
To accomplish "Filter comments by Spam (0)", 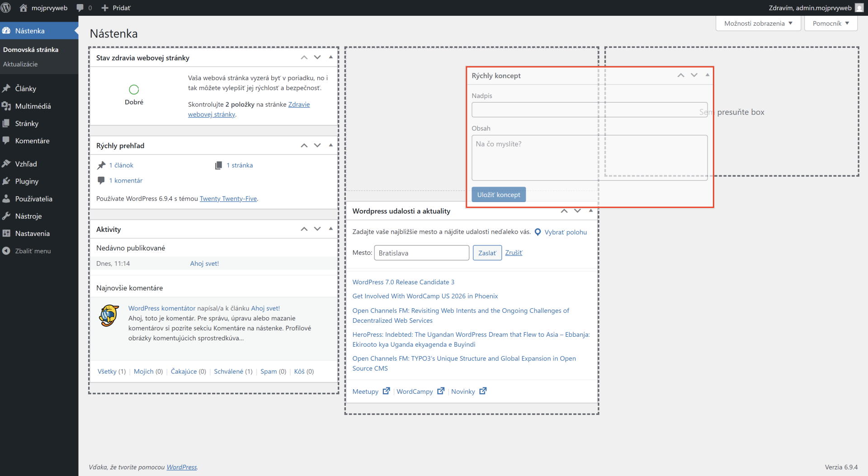I will click(274, 372).
